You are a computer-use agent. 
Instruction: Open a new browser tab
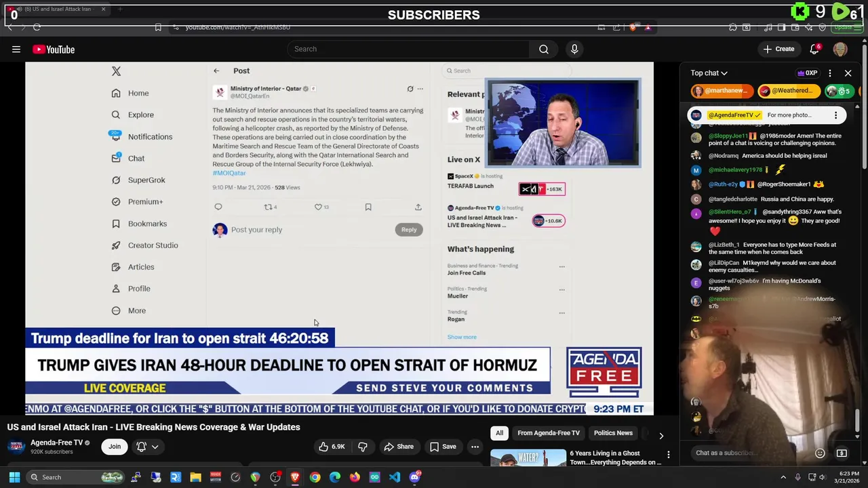[x=120, y=9]
